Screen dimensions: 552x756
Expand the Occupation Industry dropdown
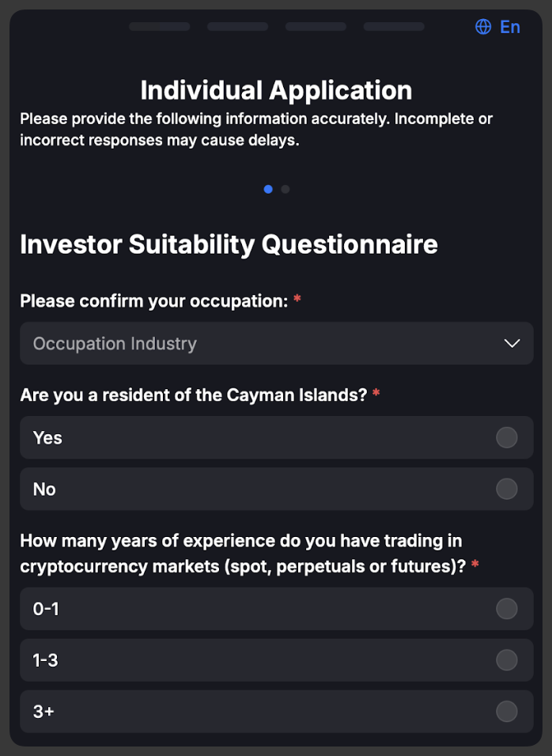(x=277, y=343)
